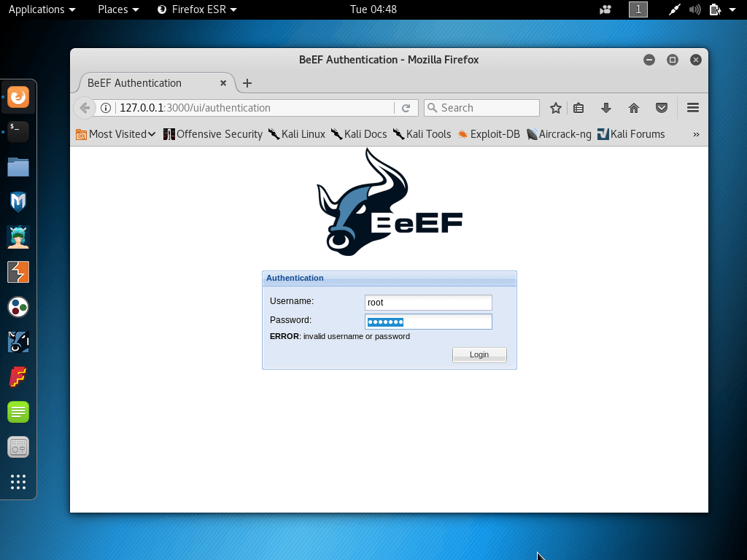Open Files folder icon in dock
747x560 pixels.
[x=18, y=167]
